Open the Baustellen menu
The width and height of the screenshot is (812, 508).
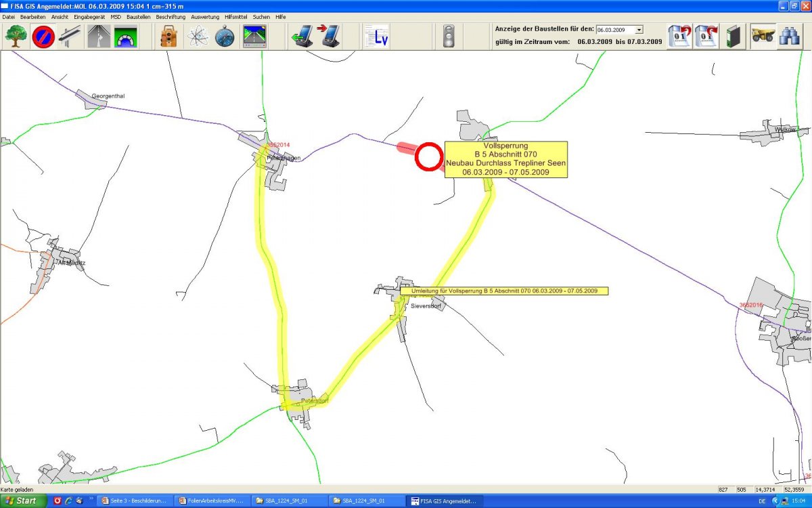138,16
